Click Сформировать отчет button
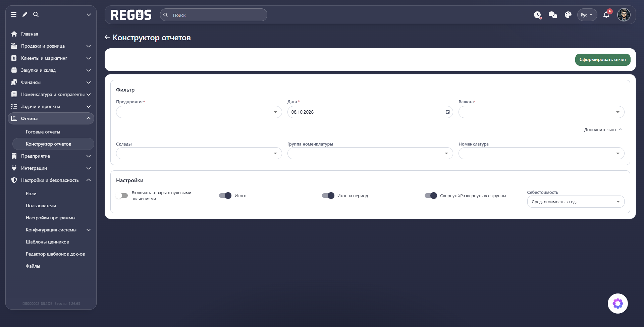This screenshot has height=327, width=644. [603, 60]
